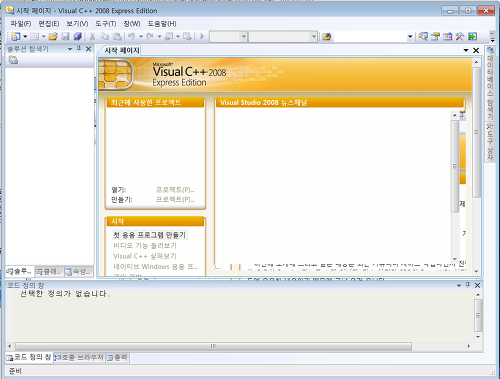Click the Navigate Backward icon
This screenshot has height=379, width=500.
point(169,36)
